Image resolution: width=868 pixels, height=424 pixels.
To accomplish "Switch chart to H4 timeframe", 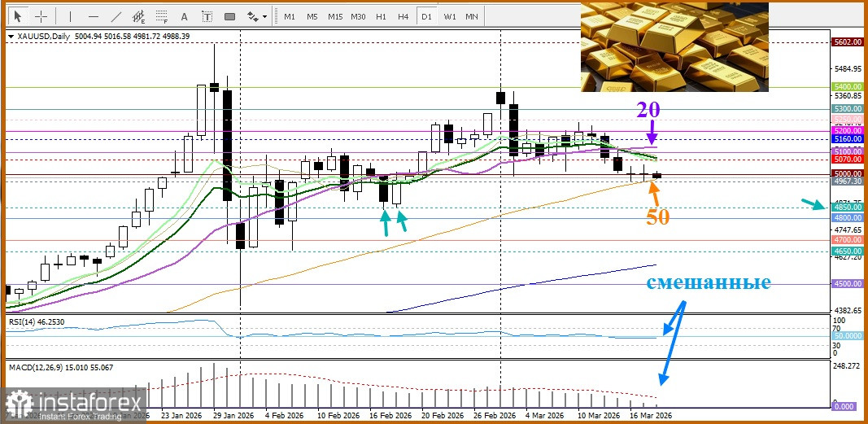I will [403, 16].
